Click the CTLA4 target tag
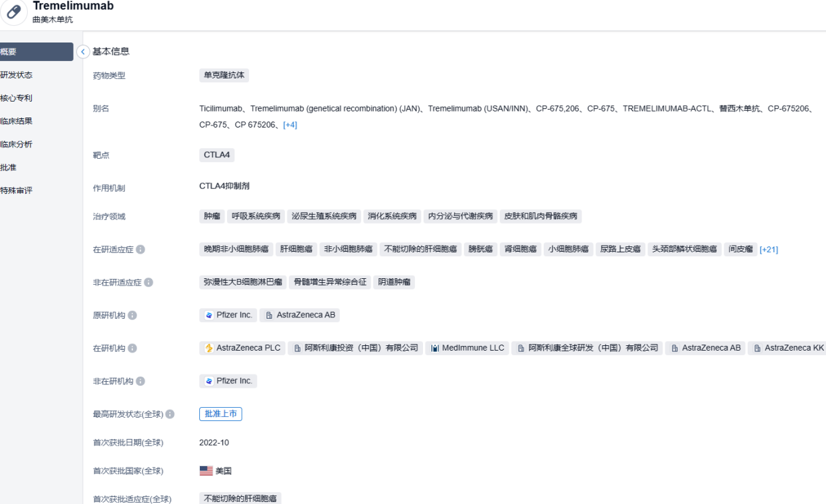The image size is (826, 504). (217, 155)
